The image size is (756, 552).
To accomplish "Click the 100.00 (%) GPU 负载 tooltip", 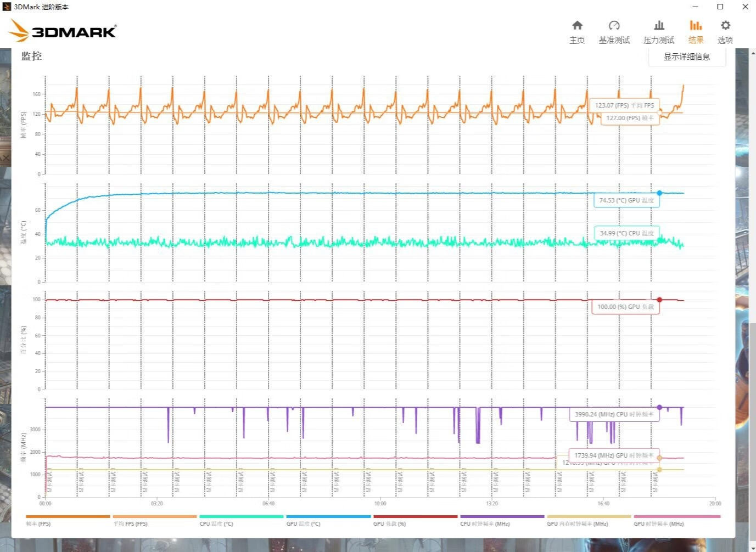I will click(625, 307).
